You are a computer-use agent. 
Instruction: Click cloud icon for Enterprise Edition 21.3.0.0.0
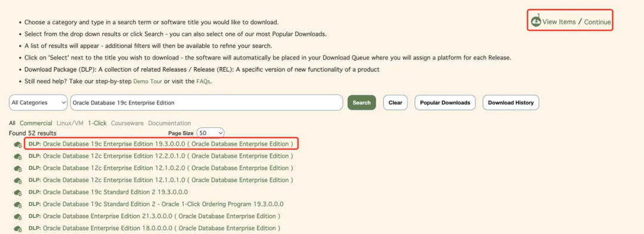[x=18, y=216]
